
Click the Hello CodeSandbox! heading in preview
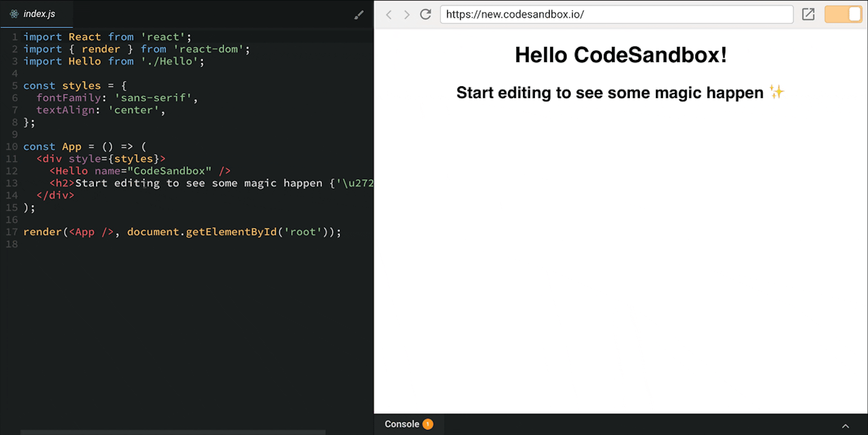(x=620, y=55)
